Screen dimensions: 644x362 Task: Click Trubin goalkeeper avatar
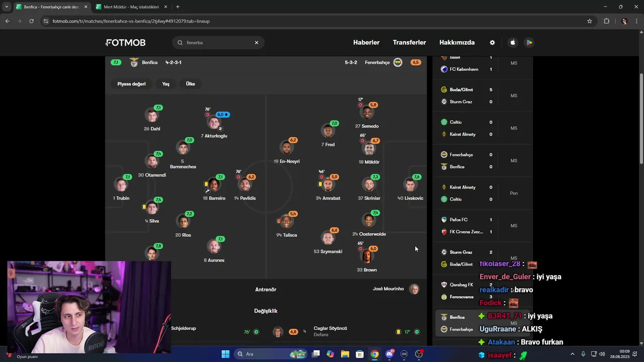[121, 185]
